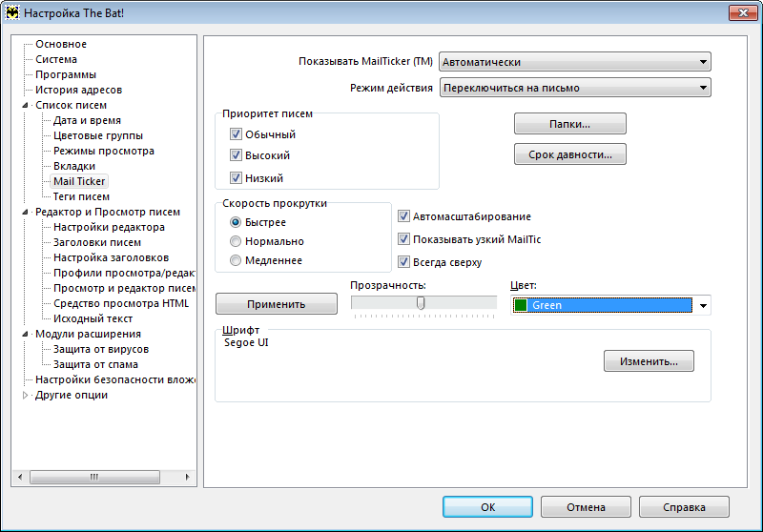Screen dimensions: 763x532
Task: Select Настройки редактора tree item
Action: pos(109,227)
